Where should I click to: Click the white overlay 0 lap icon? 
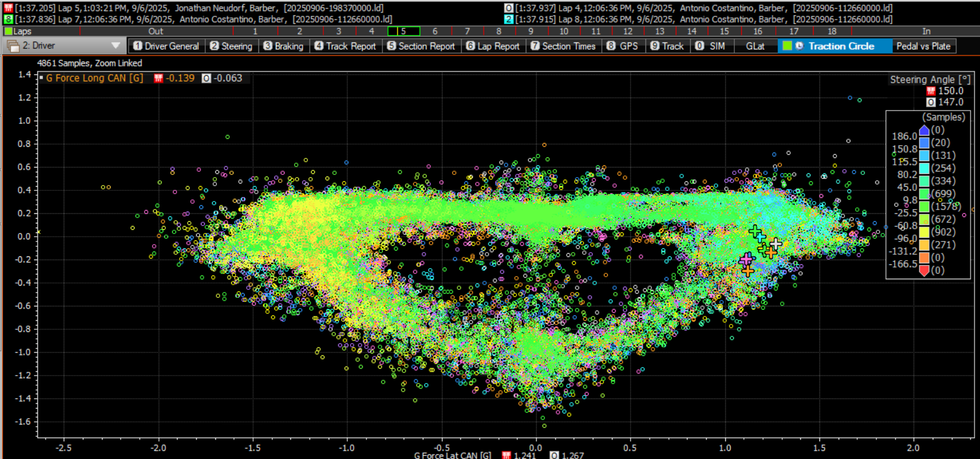click(x=508, y=8)
